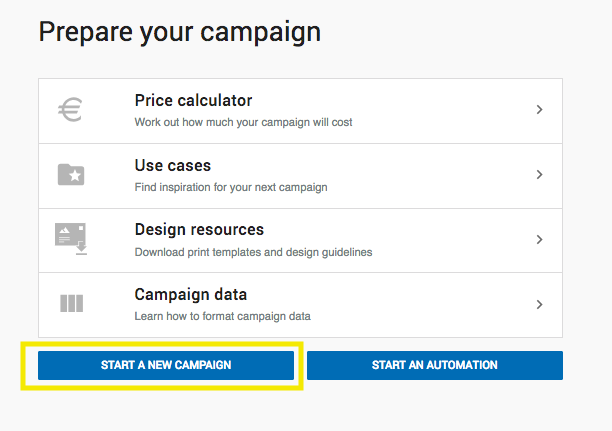The width and height of the screenshot is (612, 431).
Task: Click the euro symbol icon
Action: pyautogui.click(x=70, y=110)
